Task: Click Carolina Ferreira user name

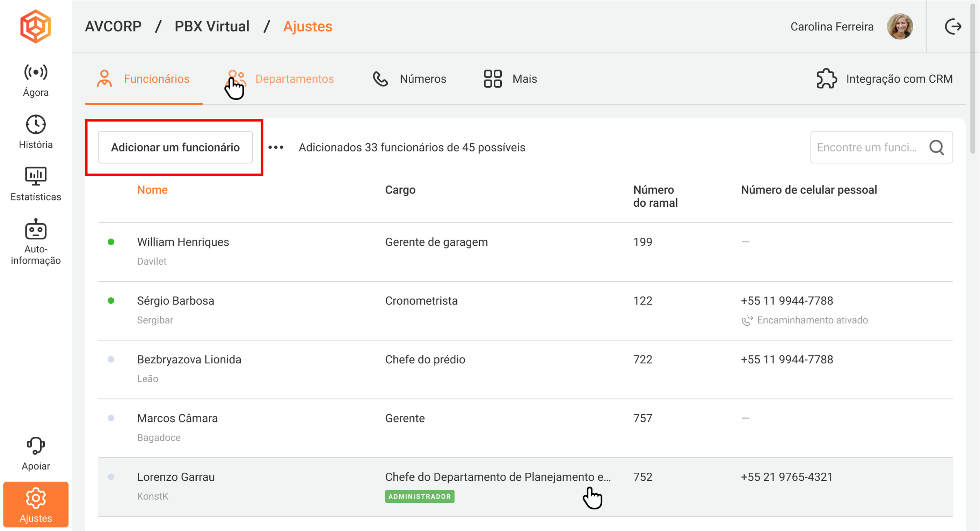Action: click(x=832, y=27)
